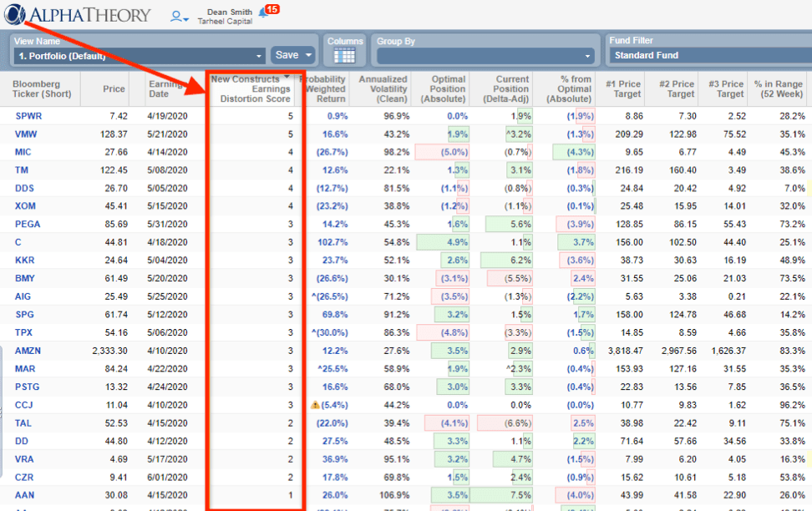Open the AIG ticker link
The image size is (812, 511).
(23, 296)
